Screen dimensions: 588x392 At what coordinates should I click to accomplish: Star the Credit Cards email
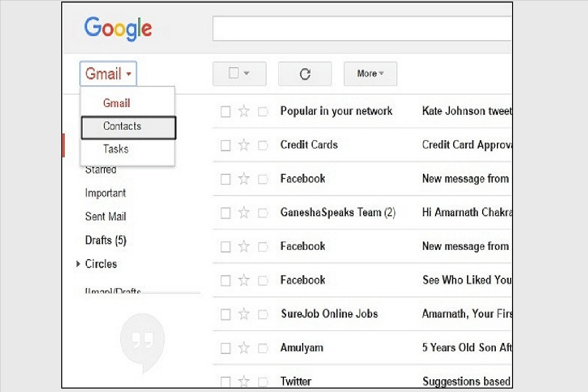[x=244, y=145]
